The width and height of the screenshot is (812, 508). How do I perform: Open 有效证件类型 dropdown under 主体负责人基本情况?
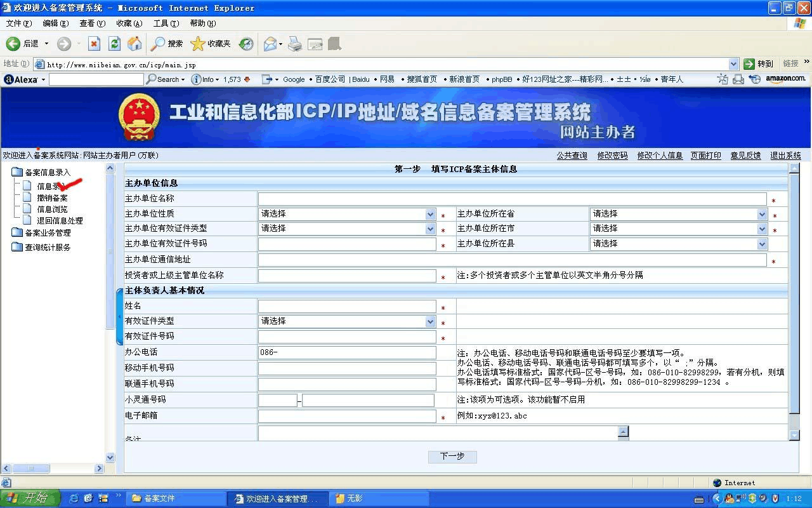(430, 322)
